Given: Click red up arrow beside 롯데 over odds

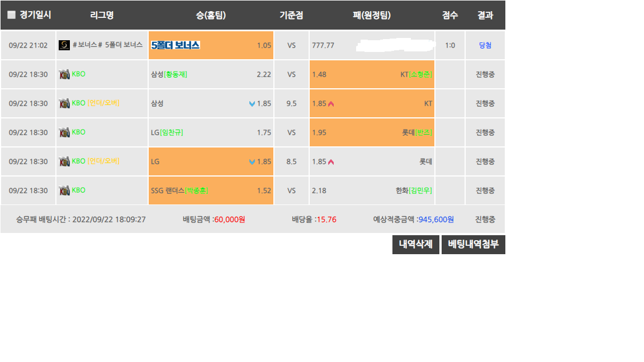Looking at the screenshot, I should tap(331, 161).
